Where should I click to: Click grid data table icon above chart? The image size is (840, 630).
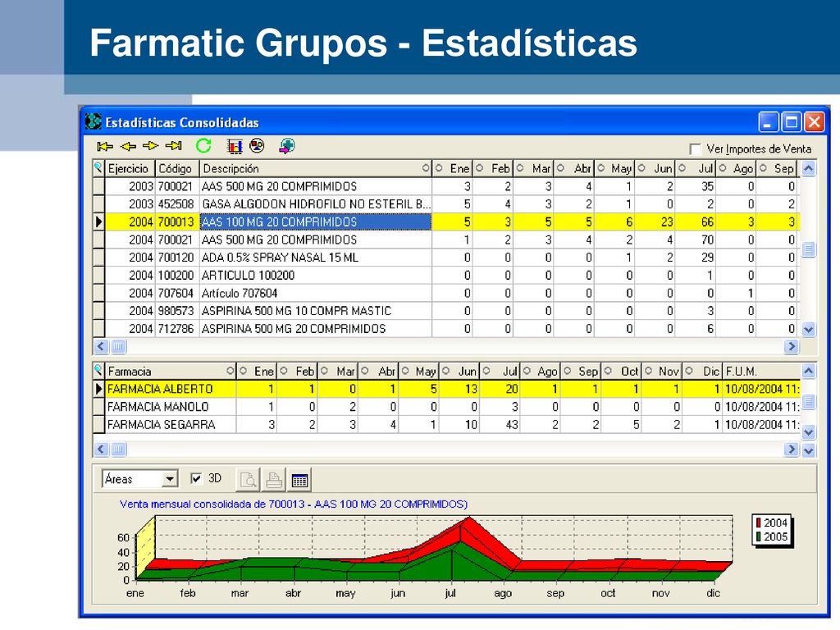tap(299, 479)
